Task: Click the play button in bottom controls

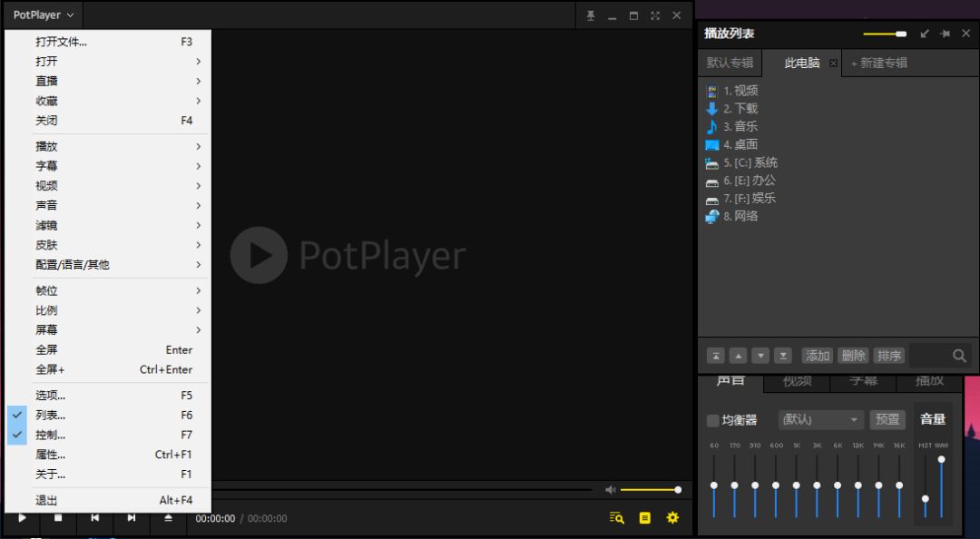Action: coord(22,518)
